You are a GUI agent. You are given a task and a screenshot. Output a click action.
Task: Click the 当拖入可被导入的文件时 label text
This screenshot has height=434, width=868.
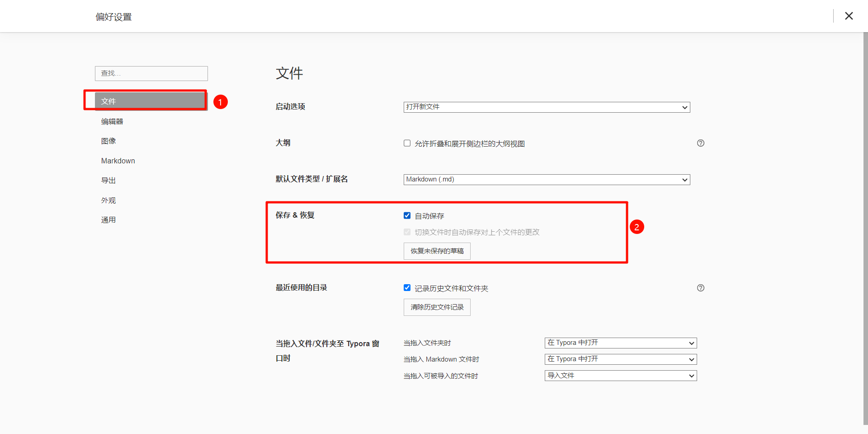click(x=441, y=376)
